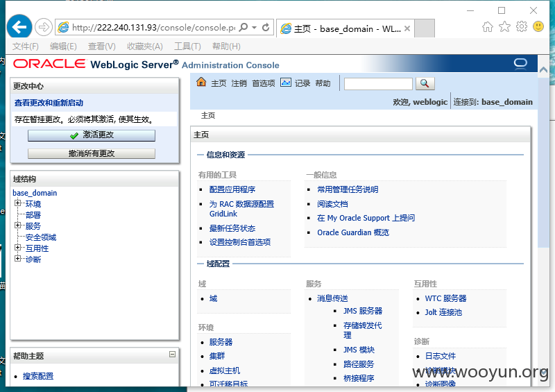Open the 收藏夹(A) menu
Viewport: 555px width, 392px height.
[x=145, y=46]
